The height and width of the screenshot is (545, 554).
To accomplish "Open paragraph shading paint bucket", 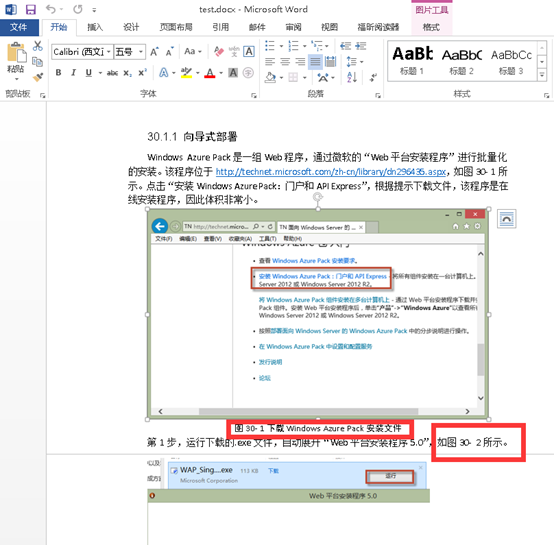I will point(271,77).
